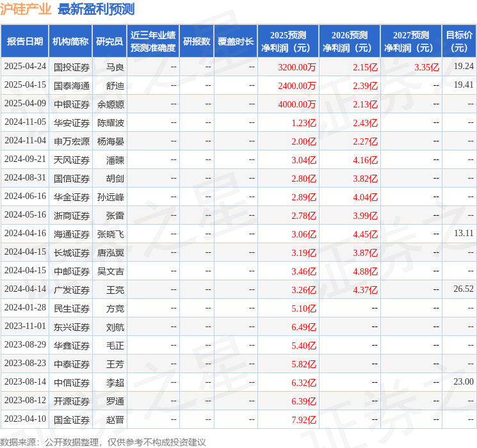The height and width of the screenshot is (448, 477).
Task: Click the 2026预测净利润 column header
Action: coord(350,42)
